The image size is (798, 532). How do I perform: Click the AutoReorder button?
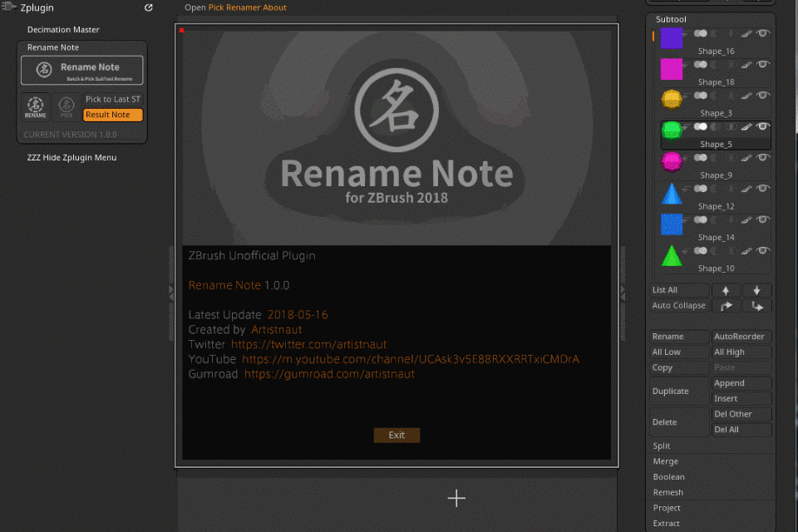[x=741, y=337]
